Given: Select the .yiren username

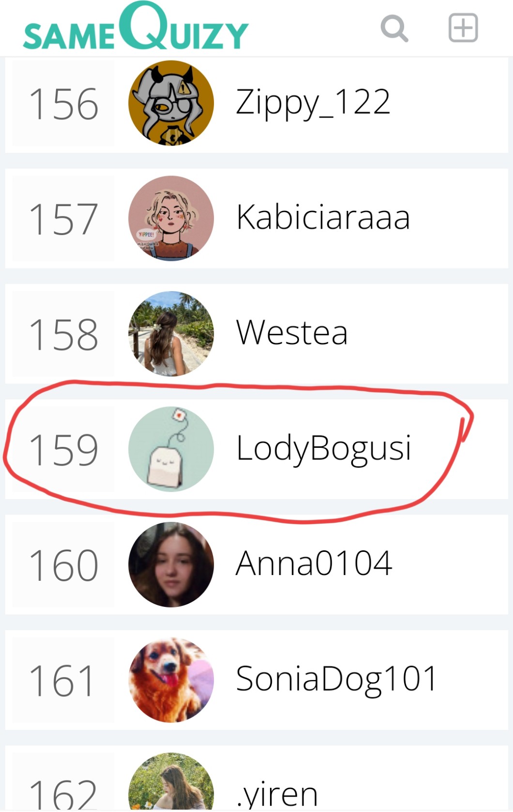Looking at the screenshot, I should (277, 796).
